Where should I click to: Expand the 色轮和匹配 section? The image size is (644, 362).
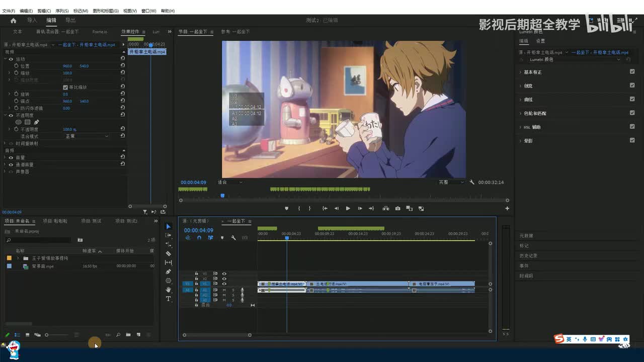520,113
